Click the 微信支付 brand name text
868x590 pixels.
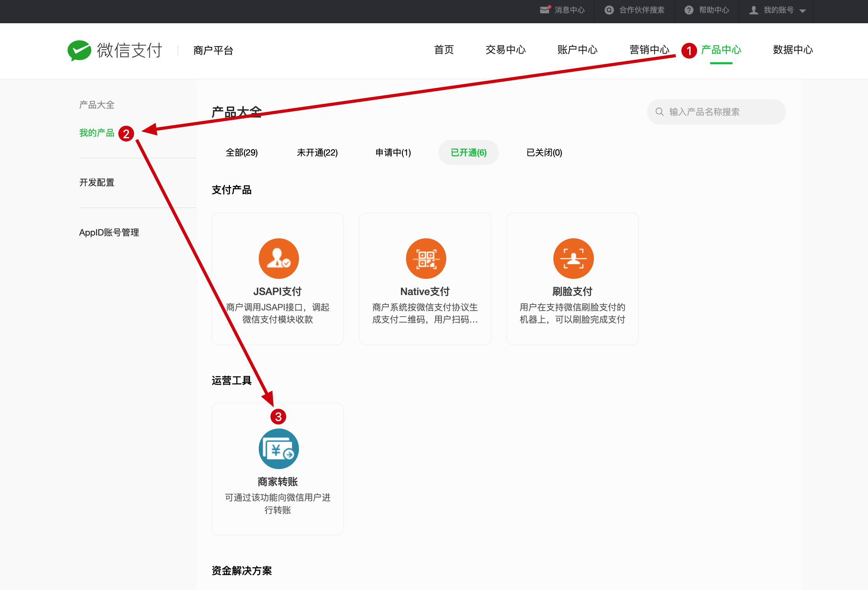pos(130,50)
